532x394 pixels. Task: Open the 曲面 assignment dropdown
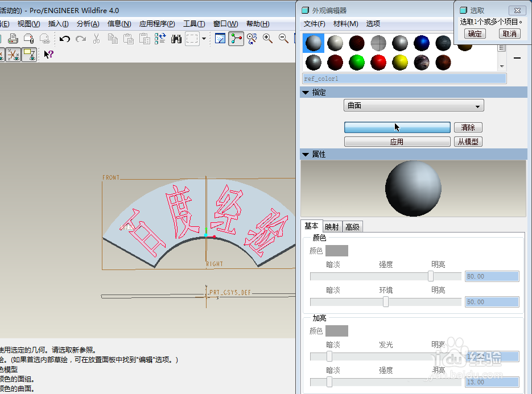pyautogui.click(x=414, y=105)
